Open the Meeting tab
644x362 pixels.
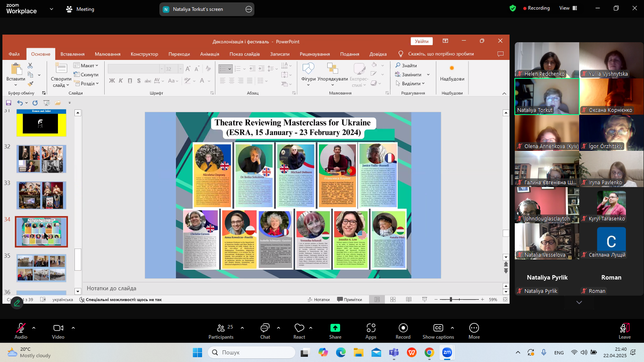pos(80,9)
